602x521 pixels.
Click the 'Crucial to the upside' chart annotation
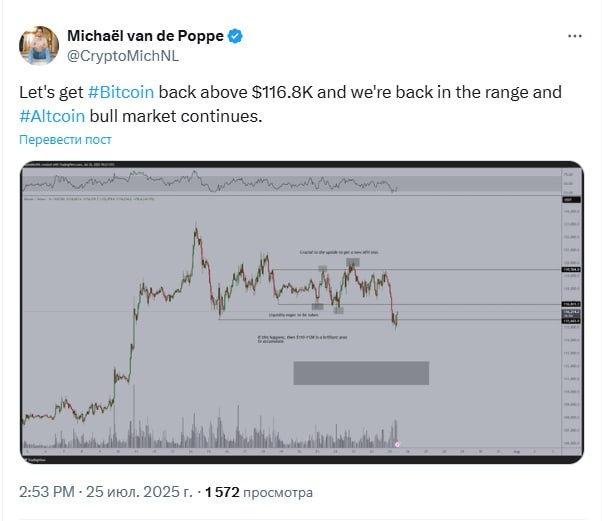point(339,252)
